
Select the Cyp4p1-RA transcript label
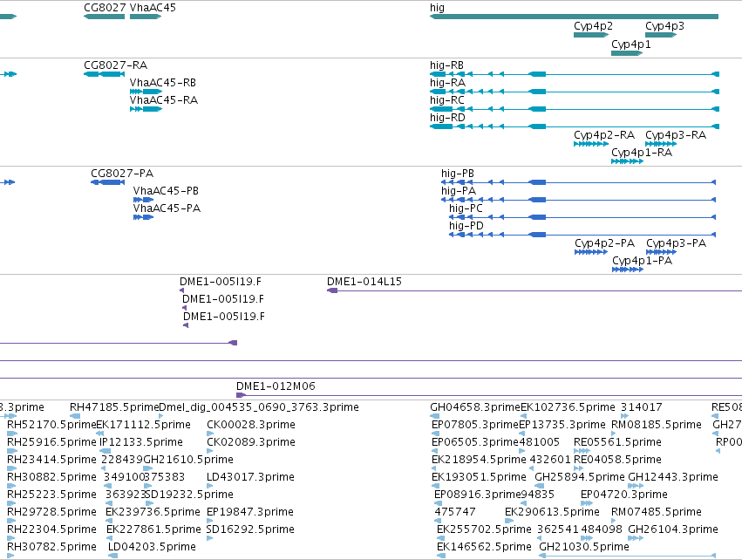[642, 153]
